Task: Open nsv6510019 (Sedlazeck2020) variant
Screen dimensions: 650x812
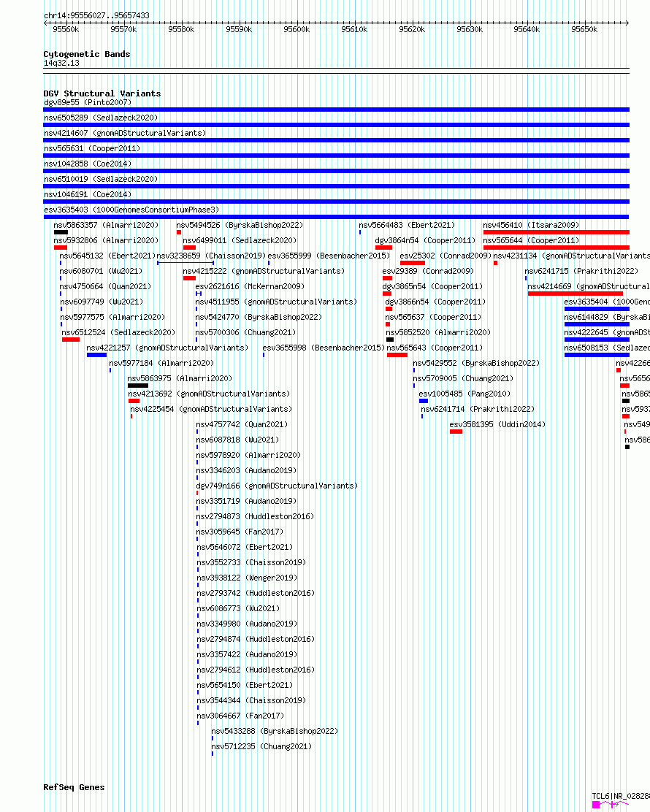Action: (101, 179)
